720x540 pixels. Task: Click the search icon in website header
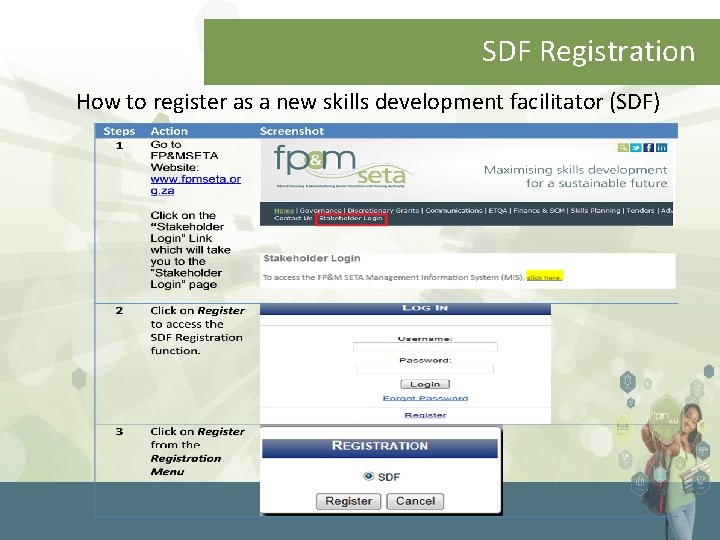tap(623, 147)
